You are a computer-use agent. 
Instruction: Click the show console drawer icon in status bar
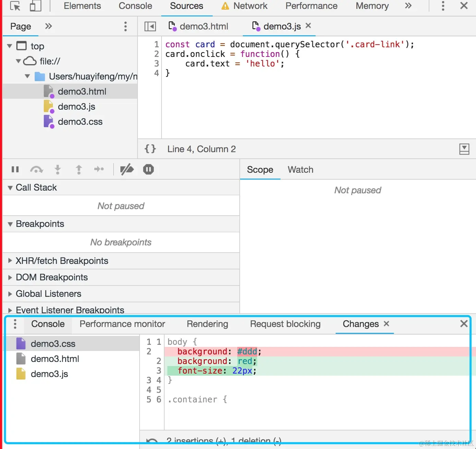coord(464,149)
